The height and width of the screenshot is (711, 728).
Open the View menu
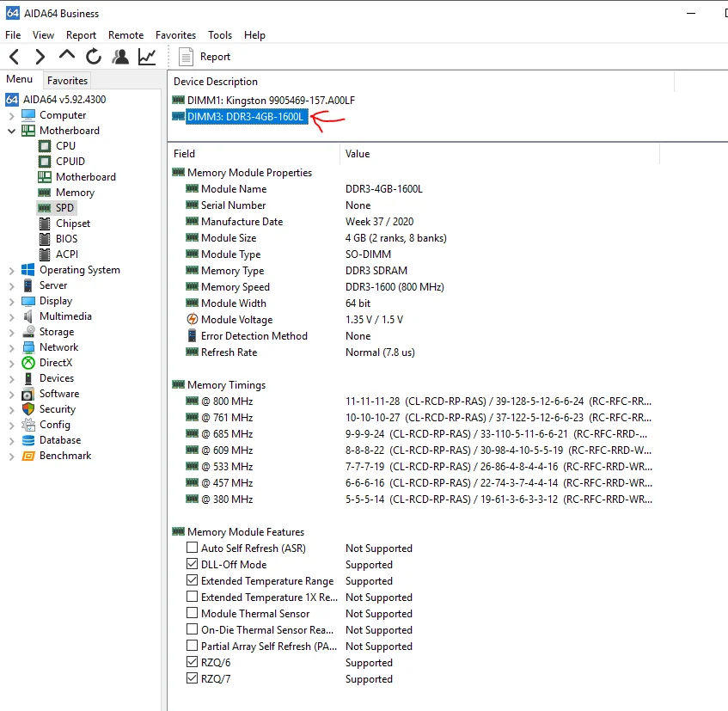coord(43,35)
